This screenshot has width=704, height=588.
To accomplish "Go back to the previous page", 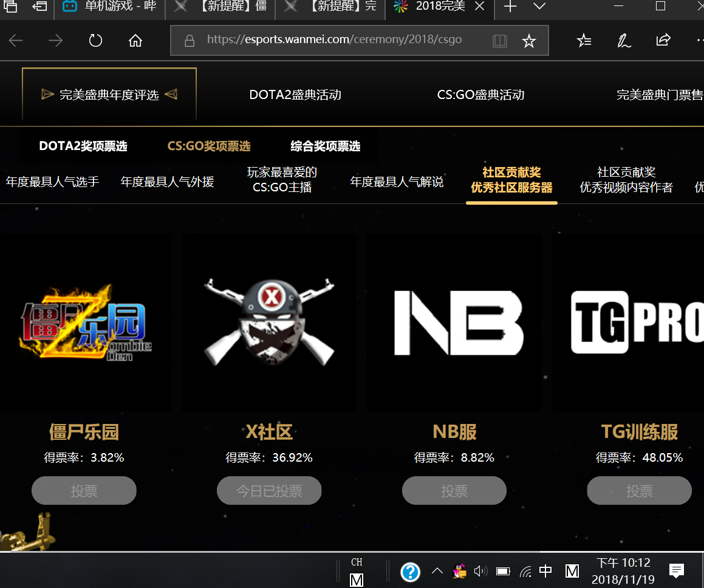I will click(15, 40).
